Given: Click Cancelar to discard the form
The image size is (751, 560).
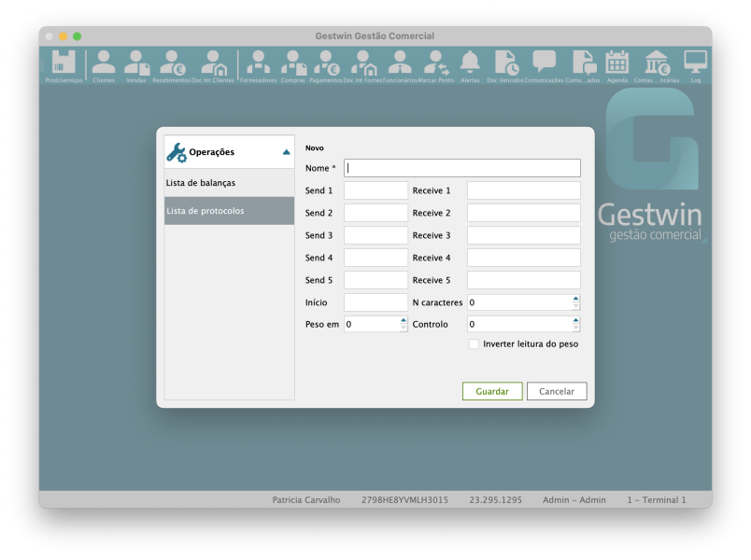Looking at the screenshot, I should (x=557, y=392).
